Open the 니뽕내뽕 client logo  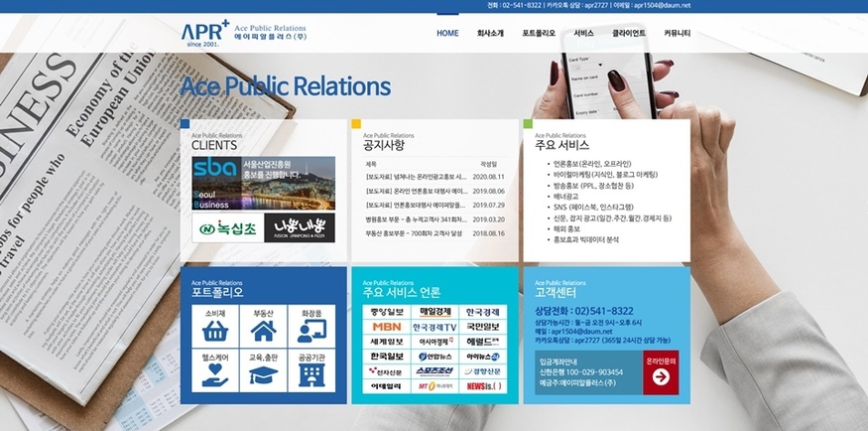[x=300, y=227]
